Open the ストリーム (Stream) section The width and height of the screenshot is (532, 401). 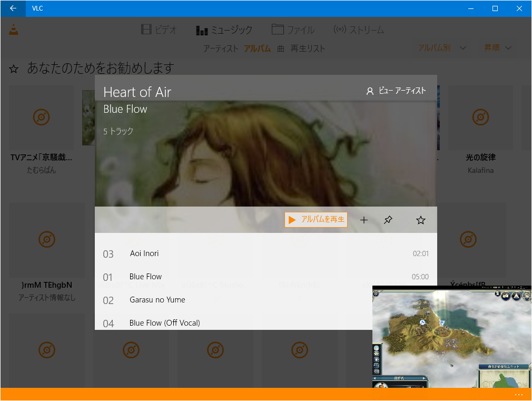point(359,30)
